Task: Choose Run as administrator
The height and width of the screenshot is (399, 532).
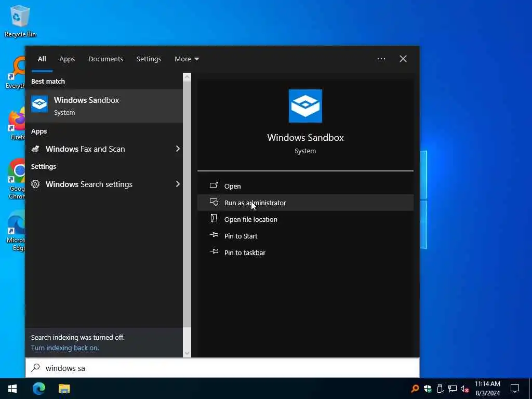Action: 305,203
